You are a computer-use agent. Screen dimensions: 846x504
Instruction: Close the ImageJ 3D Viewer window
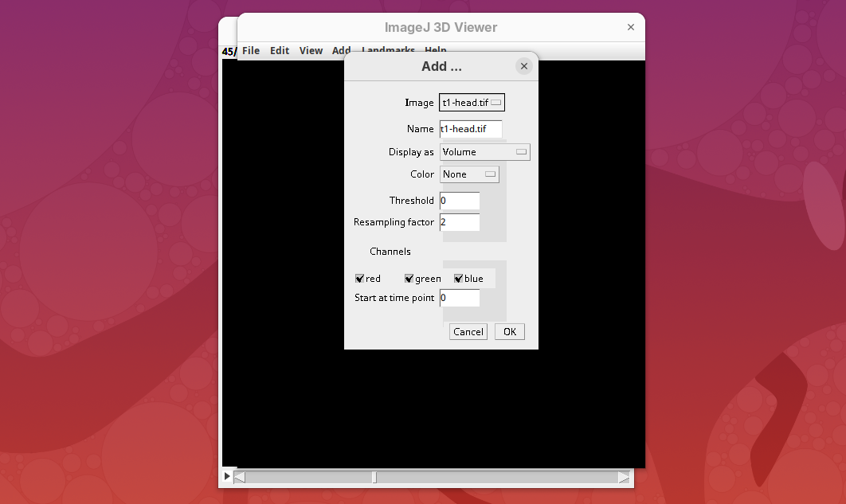coord(631,27)
